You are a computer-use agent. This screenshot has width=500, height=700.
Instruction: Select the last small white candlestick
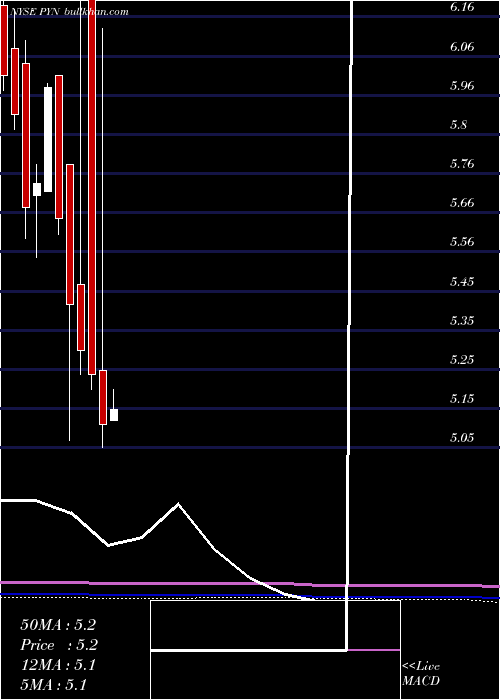[x=114, y=415]
